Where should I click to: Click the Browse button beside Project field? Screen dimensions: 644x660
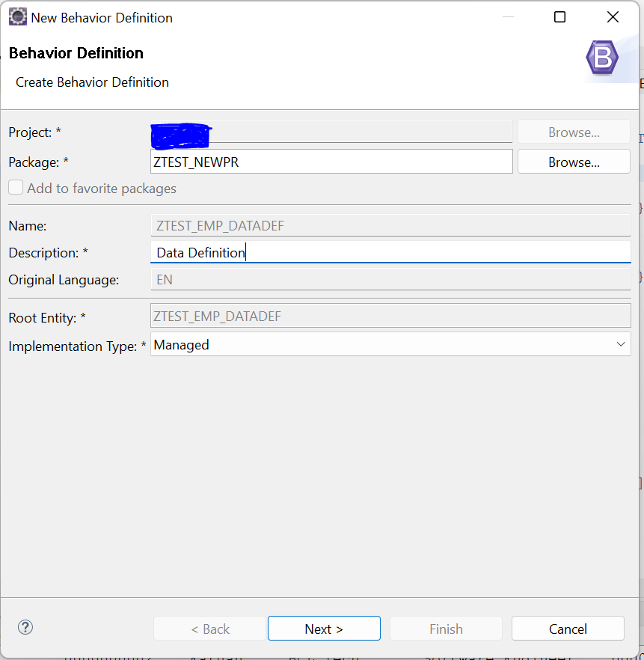[574, 132]
